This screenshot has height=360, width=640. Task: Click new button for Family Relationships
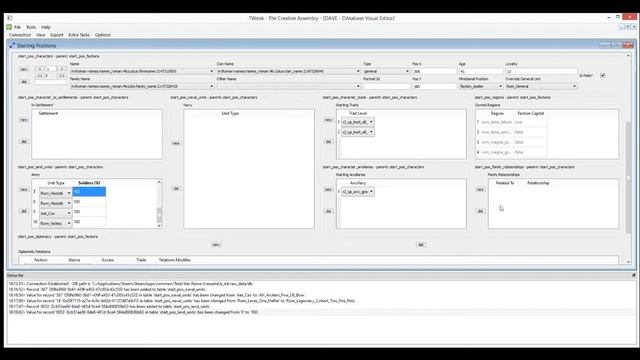(x=480, y=190)
